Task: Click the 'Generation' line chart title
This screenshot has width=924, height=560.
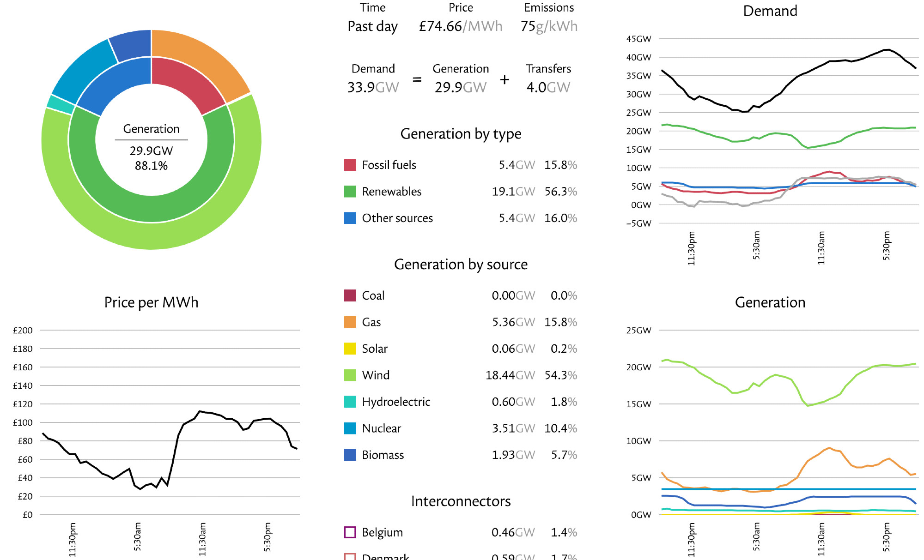Action: (x=770, y=302)
